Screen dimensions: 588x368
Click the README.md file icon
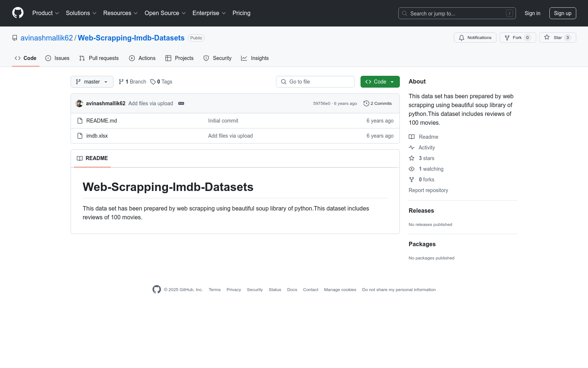tap(80, 121)
